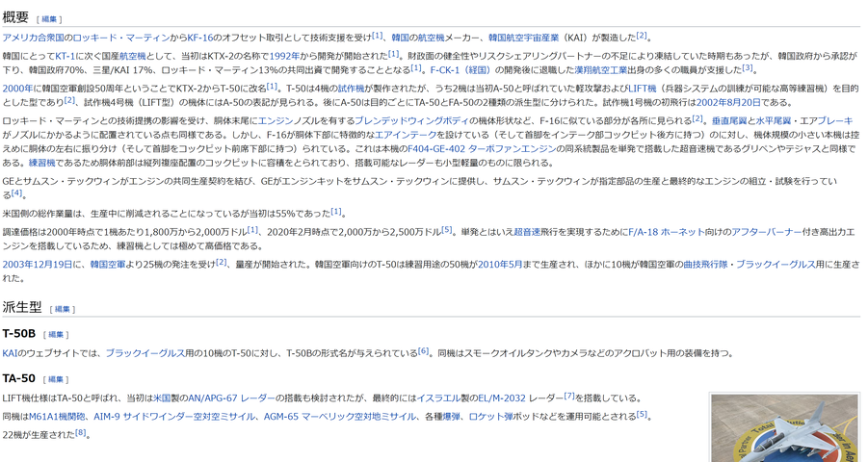868x462 pixels.
Task: Open the F404-GE-402 engine link
Action: pos(436,149)
